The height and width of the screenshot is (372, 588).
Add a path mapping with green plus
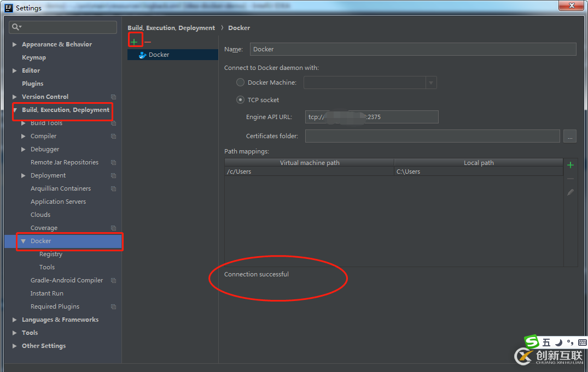pyautogui.click(x=570, y=165)
